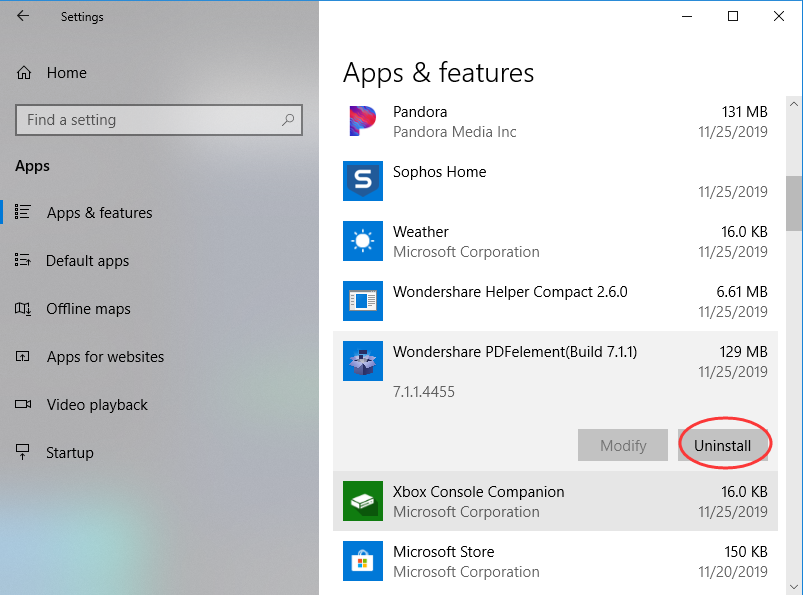Click Pandora's 131 MB size value
803x595 pixels.
pyautogui.click(x=744, y=112)
